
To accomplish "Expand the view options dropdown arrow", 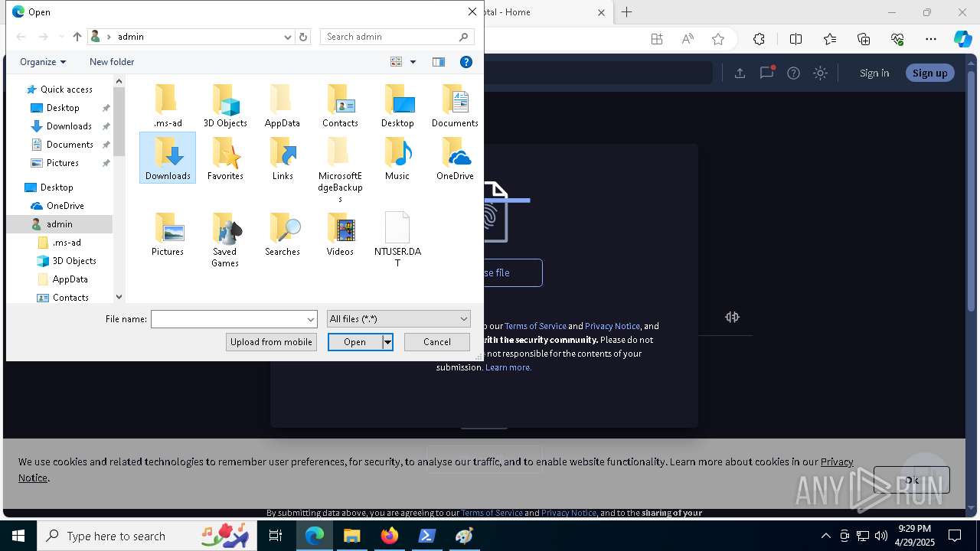I will (413, 62).
